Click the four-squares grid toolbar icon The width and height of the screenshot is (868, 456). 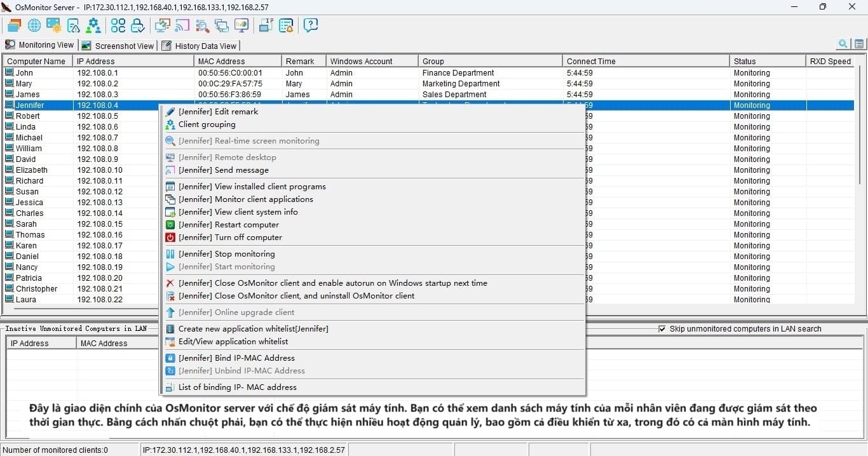[x=118, y=25]
